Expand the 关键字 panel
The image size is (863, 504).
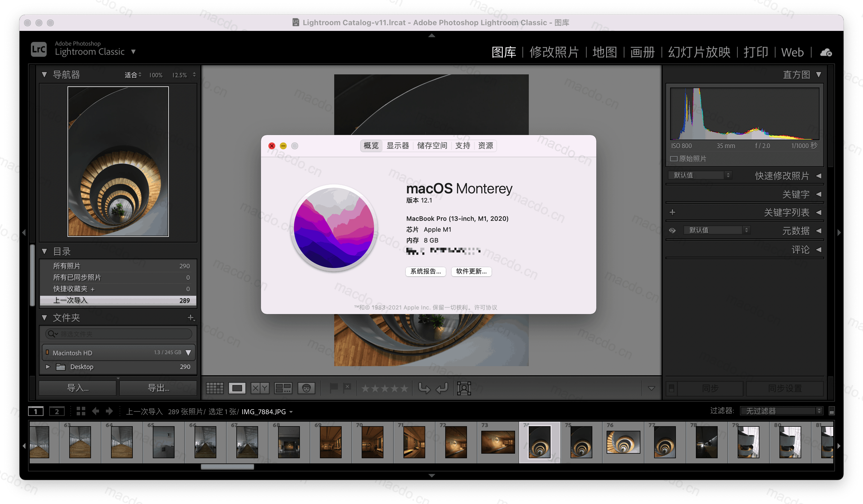coord(819,194)
